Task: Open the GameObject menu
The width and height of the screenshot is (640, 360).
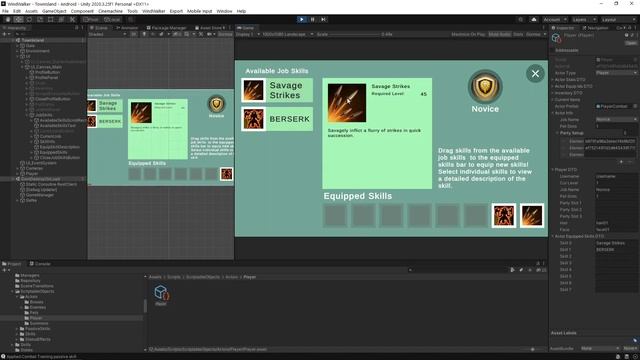Action: (54, 11)
